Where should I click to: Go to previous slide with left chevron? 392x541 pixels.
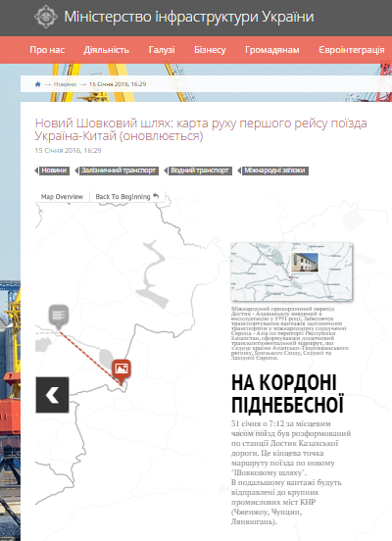tap(53, 395)
